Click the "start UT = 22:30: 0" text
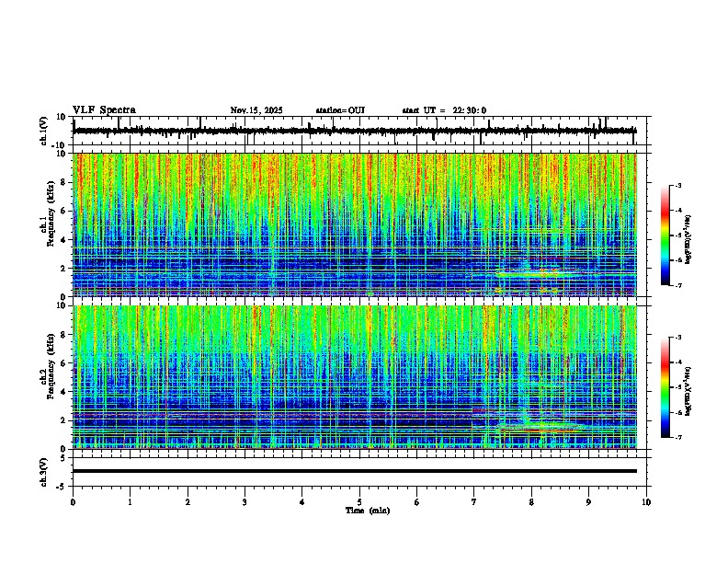Viewport: 728px width, 563px height. [x=444, y=110]
